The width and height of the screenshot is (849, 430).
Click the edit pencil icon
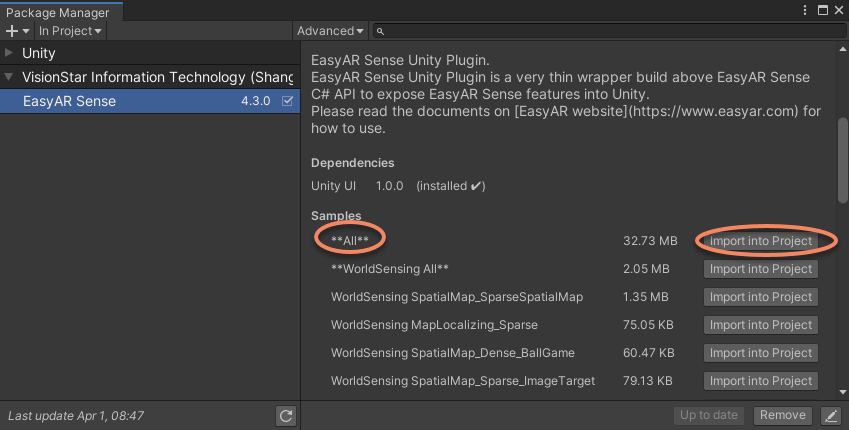point(831,415)
